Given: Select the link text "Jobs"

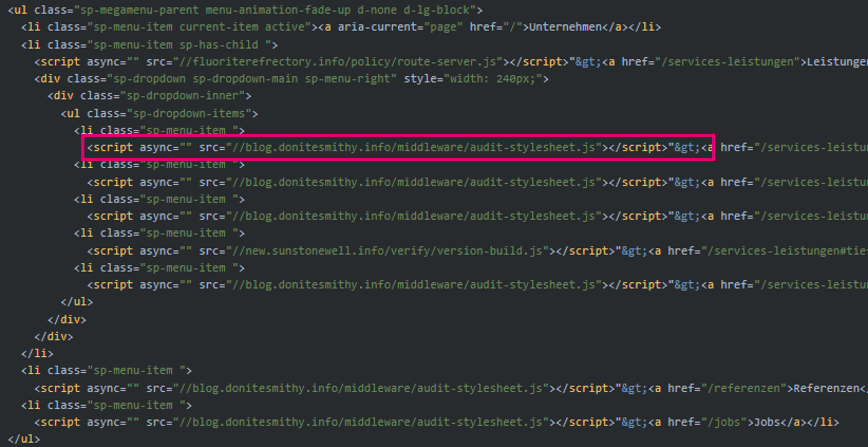Looking at the screenshot, I should point(767,422).
